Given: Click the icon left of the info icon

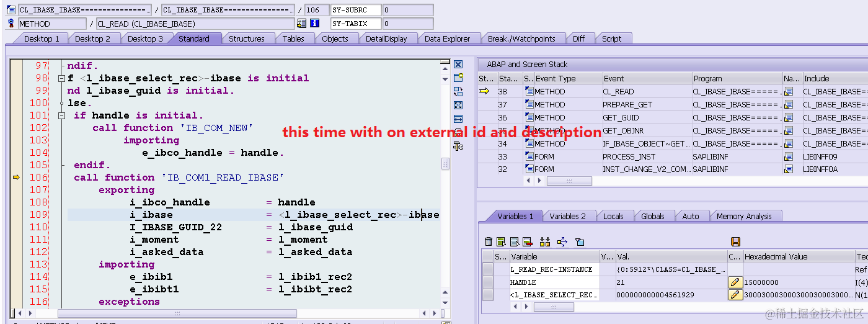Looking at the screenshot, I should (x=301, y=24).
